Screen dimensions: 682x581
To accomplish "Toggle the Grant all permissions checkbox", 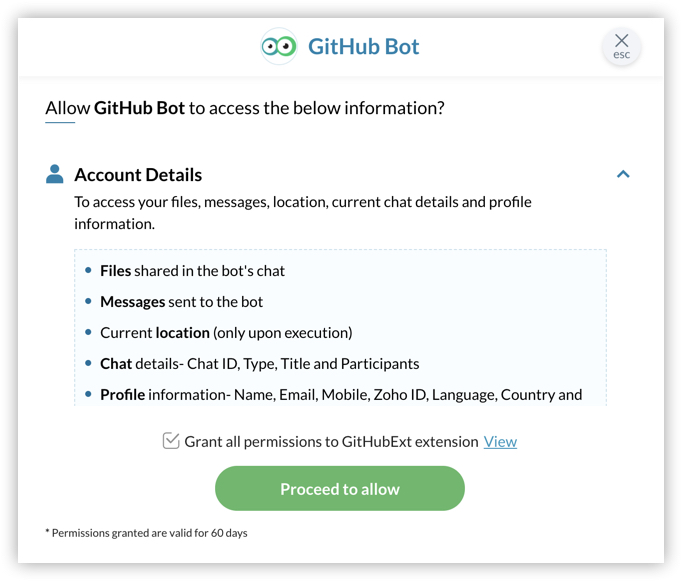I will pos(171,441).
